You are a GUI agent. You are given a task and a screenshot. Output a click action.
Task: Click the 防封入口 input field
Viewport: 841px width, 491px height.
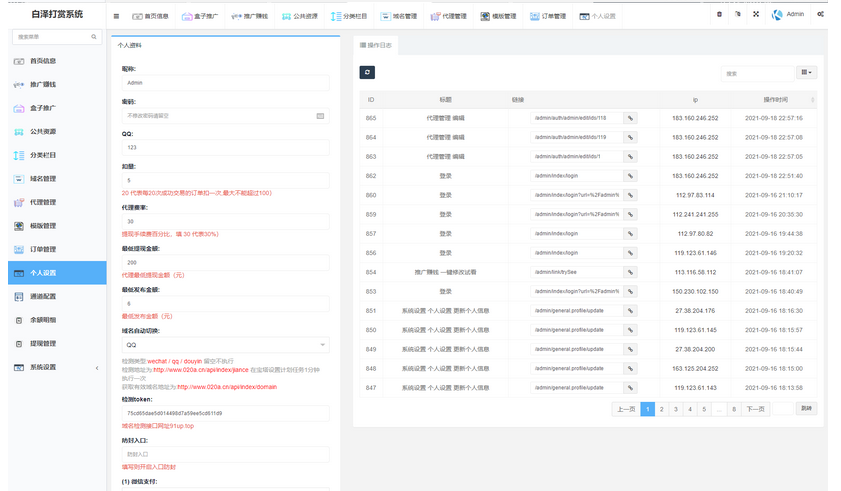(x=225, y=455)
